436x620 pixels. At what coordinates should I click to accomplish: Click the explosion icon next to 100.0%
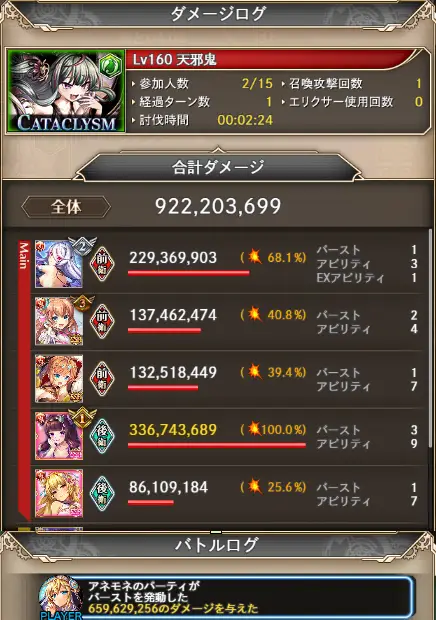click(255, 429)
